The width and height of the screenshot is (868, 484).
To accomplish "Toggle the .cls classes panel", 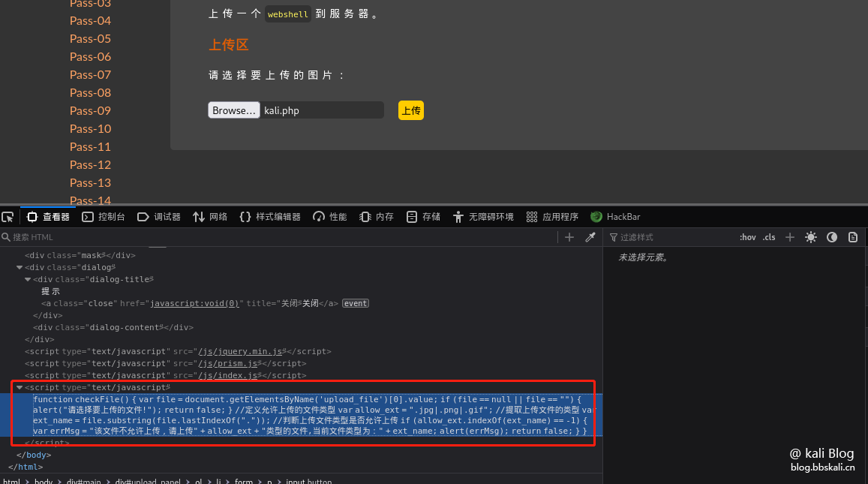I will [769, 237].
